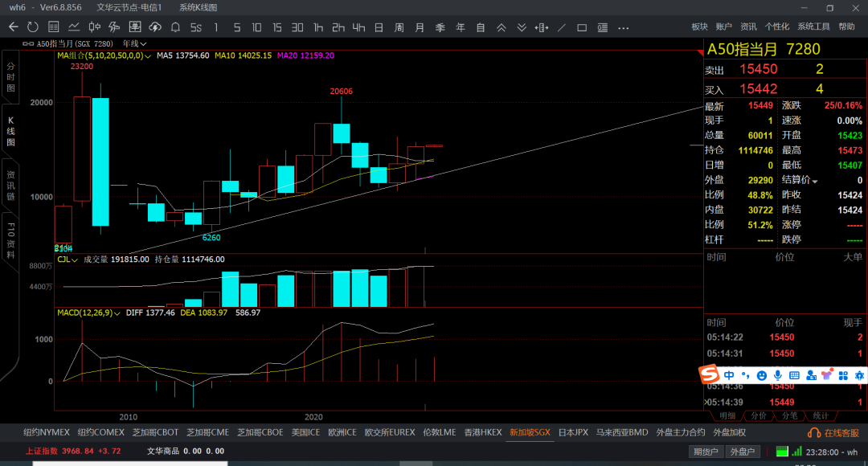Image resolution: width=868 pixels, height=466 pixels.
Task: Open the 账户 menu
Action: click(723, 27)
